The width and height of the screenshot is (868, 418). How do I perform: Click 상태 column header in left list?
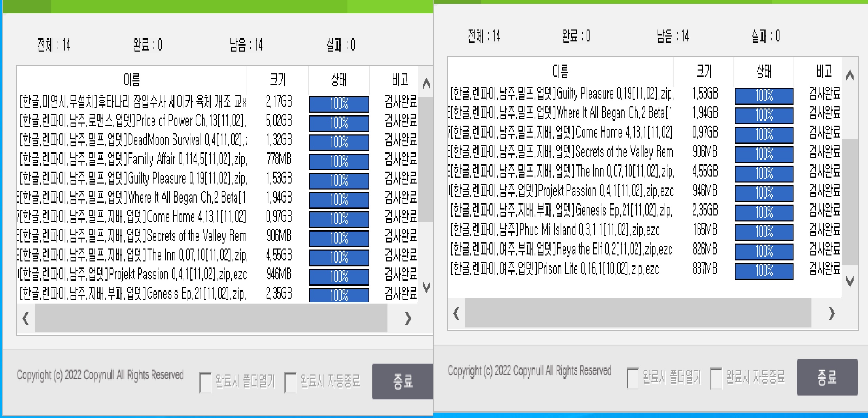[339, 80]
